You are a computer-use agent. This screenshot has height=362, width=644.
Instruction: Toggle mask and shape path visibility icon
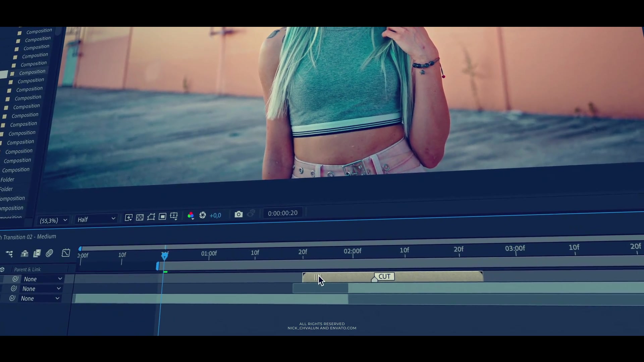coord(151,217)
